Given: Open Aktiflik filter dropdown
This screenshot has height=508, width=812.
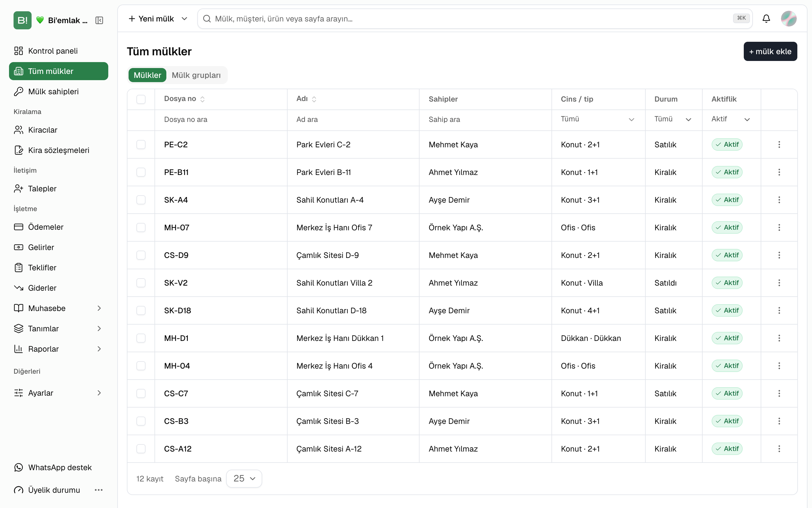Looking at the screenshot, I should coord(731,119).
